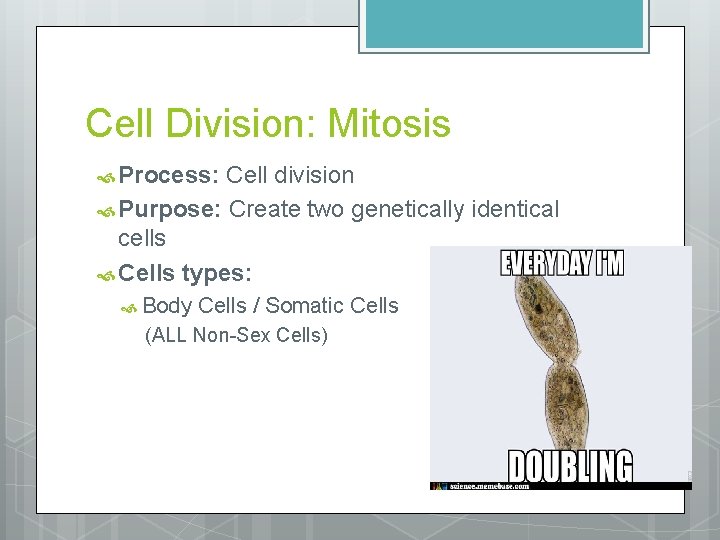Select the dividing cell meme image

(x=561, y=368)
